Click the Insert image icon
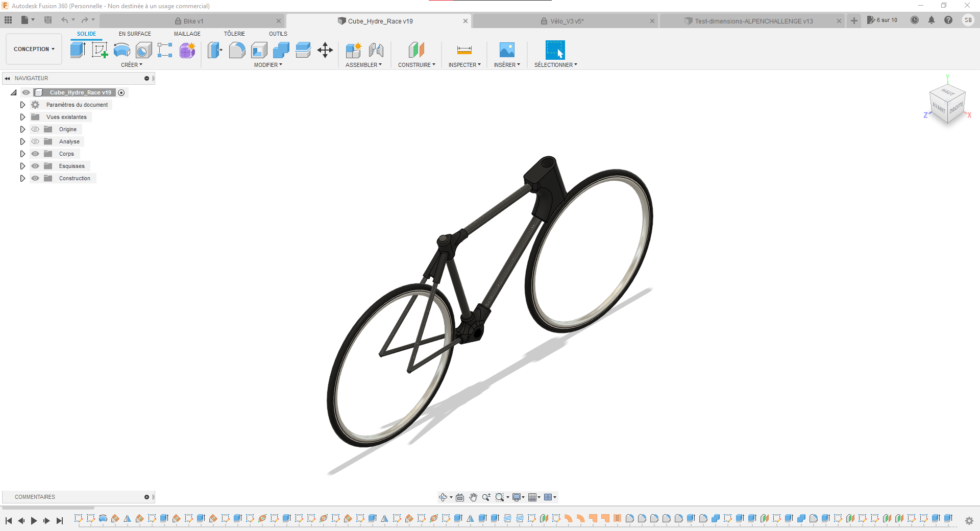The height and width of the screenshot is (531, 980). tap(506, 50)
